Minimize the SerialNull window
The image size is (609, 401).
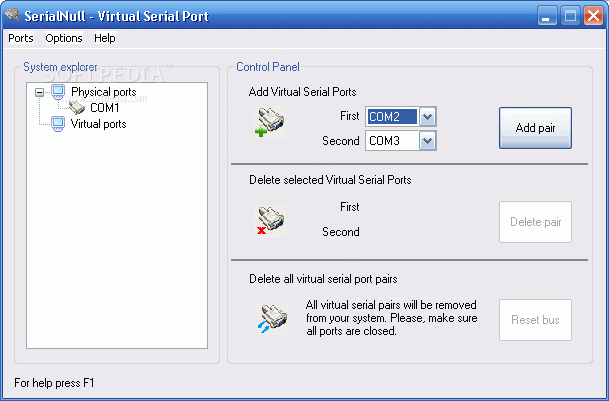(546, 16)
